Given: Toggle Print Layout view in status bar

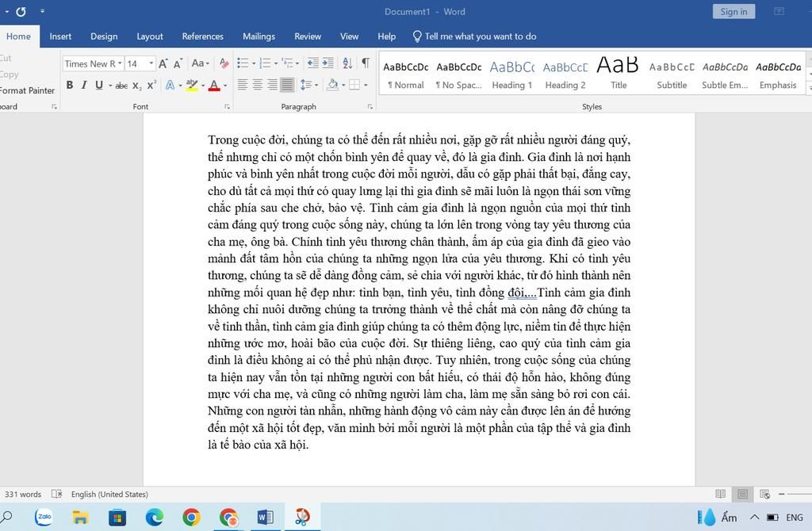Looking at the screenshot, I should 742,494.
